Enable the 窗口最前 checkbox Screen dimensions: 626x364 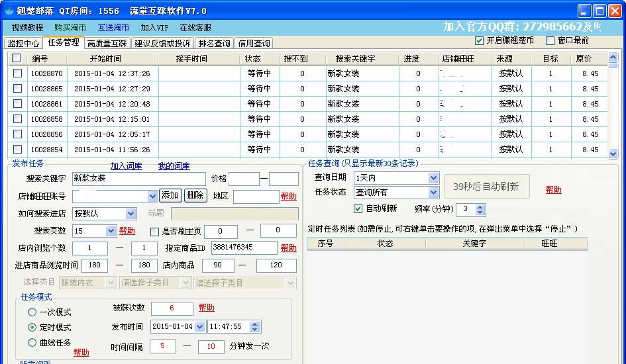(550, 40)
